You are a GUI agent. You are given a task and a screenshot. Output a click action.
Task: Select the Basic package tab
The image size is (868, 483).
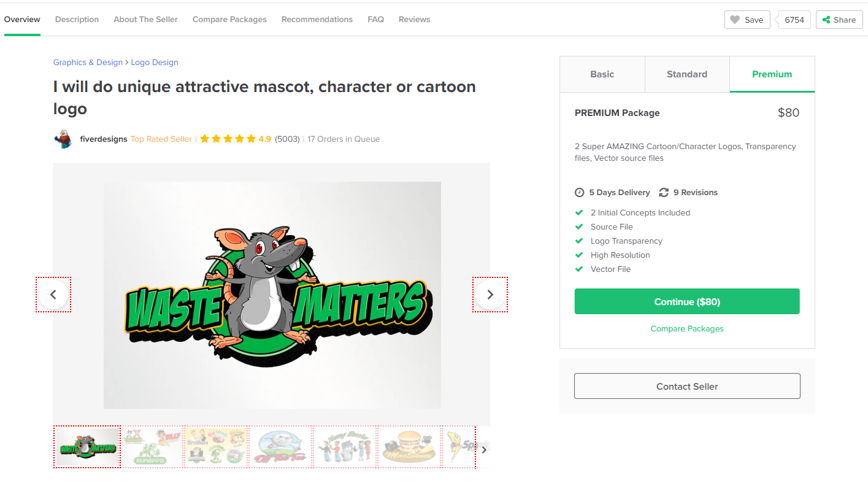[x=602, y=74]
